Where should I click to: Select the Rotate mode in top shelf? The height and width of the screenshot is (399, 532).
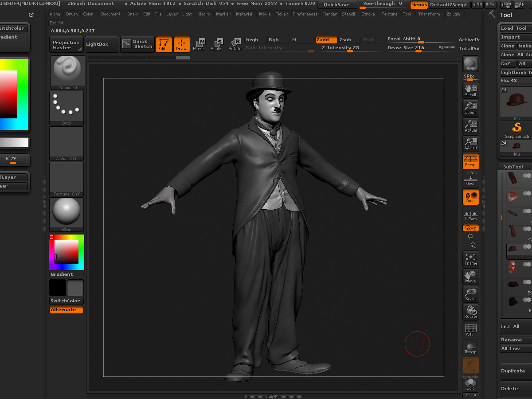(x=235, y=44)
